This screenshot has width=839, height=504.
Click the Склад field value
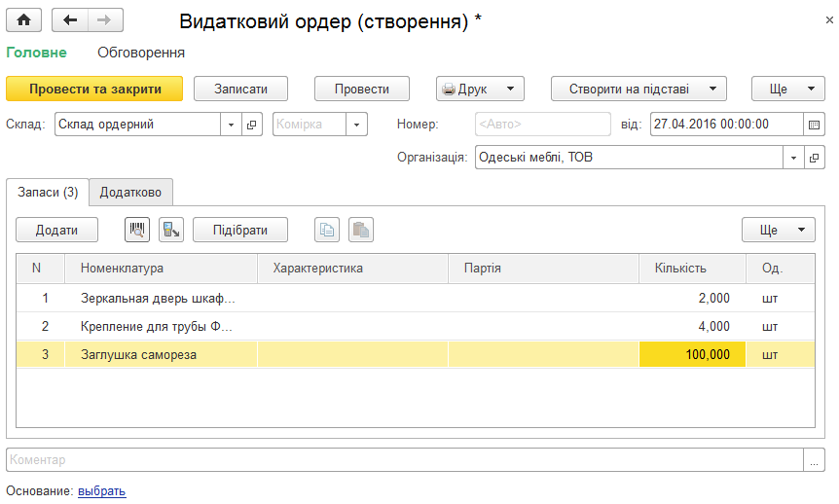(x=137, y=125)
